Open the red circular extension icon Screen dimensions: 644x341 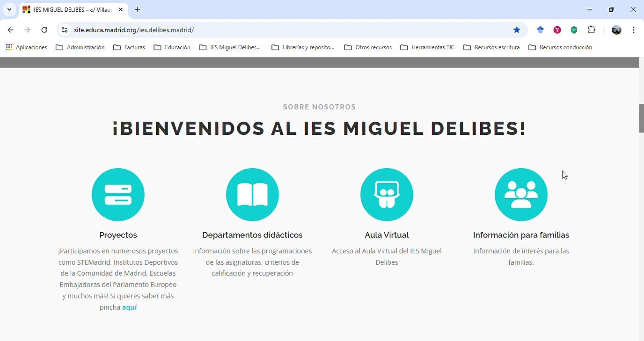[557, 30]
